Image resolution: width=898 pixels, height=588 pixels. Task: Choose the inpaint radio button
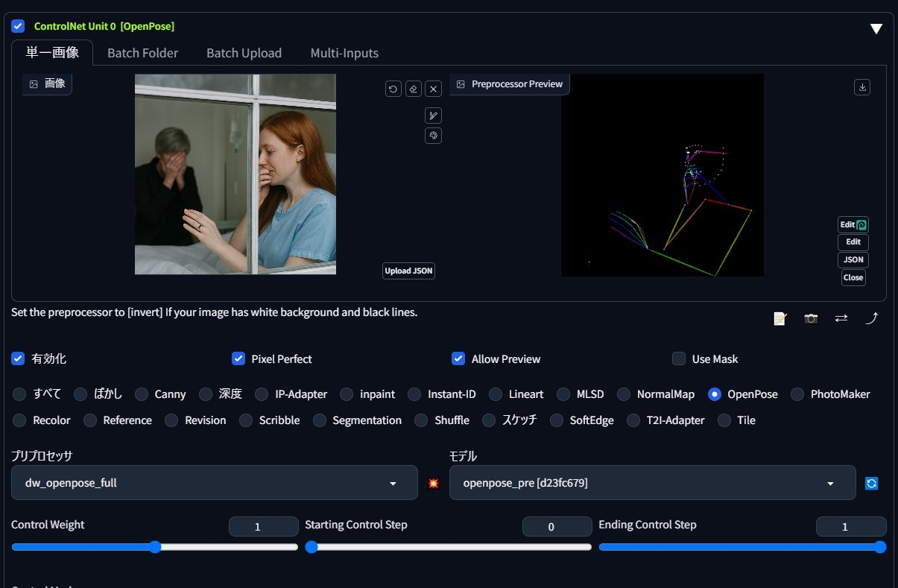point(347,394)
